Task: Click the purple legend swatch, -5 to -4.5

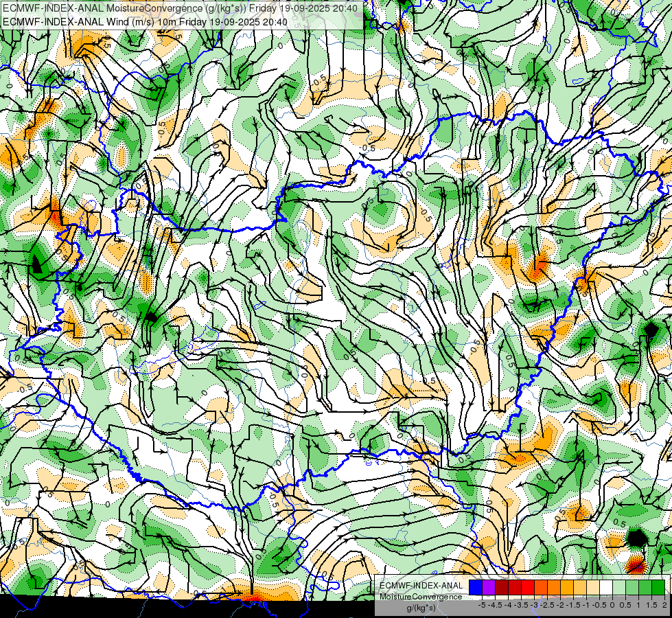Action: pos(489,587)
